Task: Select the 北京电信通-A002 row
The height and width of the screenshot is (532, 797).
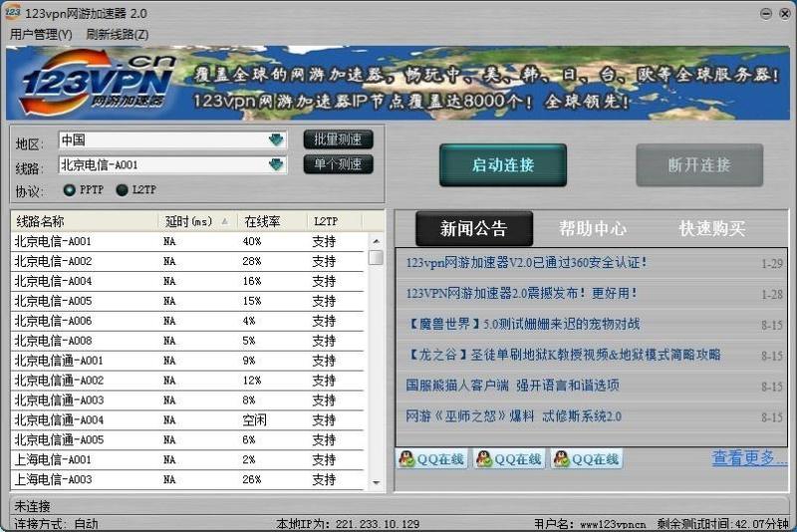Action: (x=187, y=381)
